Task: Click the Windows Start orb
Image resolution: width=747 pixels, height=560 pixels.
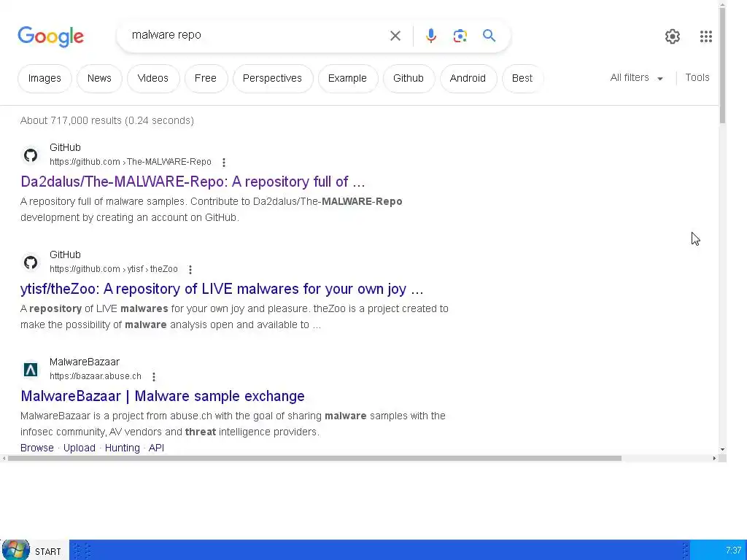Action: [16, 550]
